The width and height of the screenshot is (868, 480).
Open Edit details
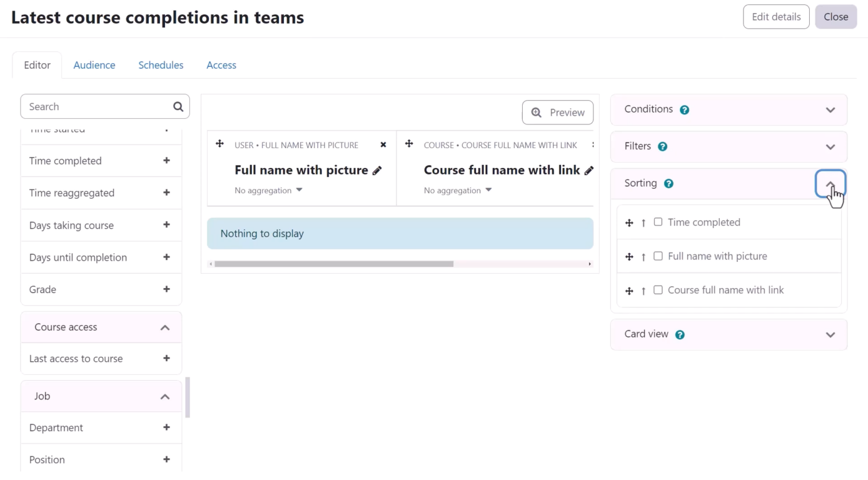tap(776, 17)
